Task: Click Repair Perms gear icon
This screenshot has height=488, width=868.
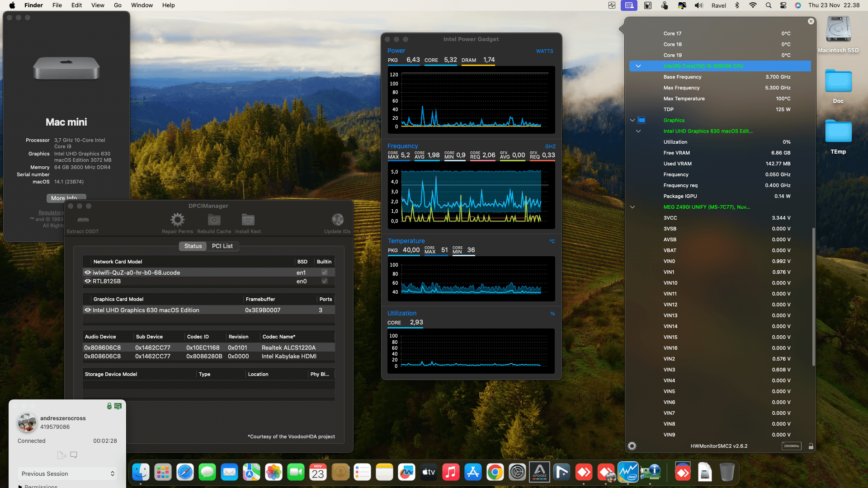Action: click(177, 220)
